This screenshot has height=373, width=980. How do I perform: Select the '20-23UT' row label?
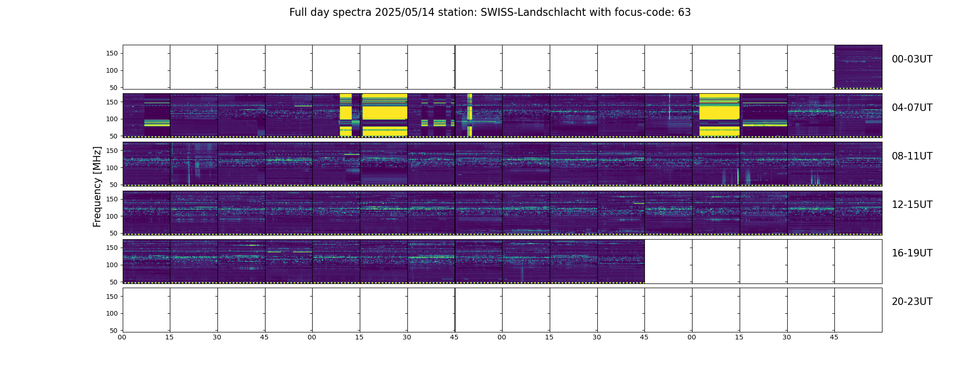tap(912, 302)
